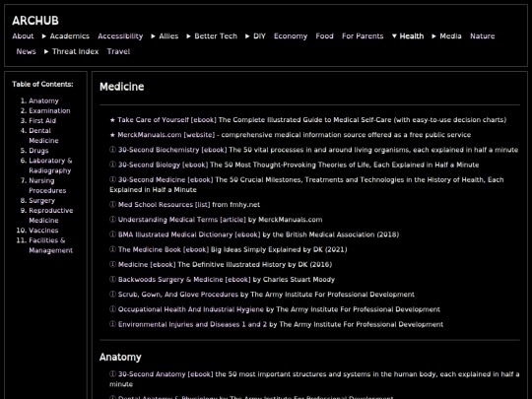Jump to Surgery in table of contents
The width and height of the screenshot is (532, 399).
click(x=41, y=200)
